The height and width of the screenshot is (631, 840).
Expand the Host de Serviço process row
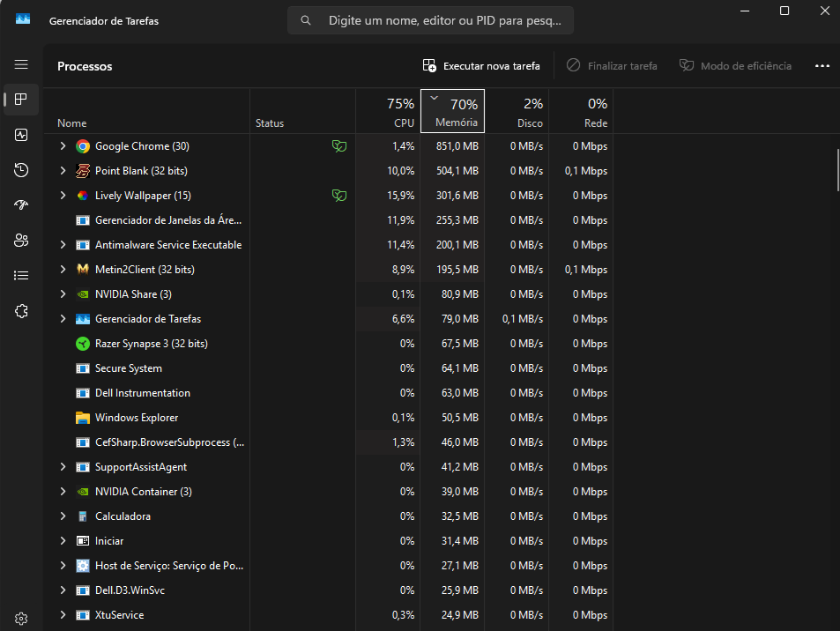coord(63,566)
